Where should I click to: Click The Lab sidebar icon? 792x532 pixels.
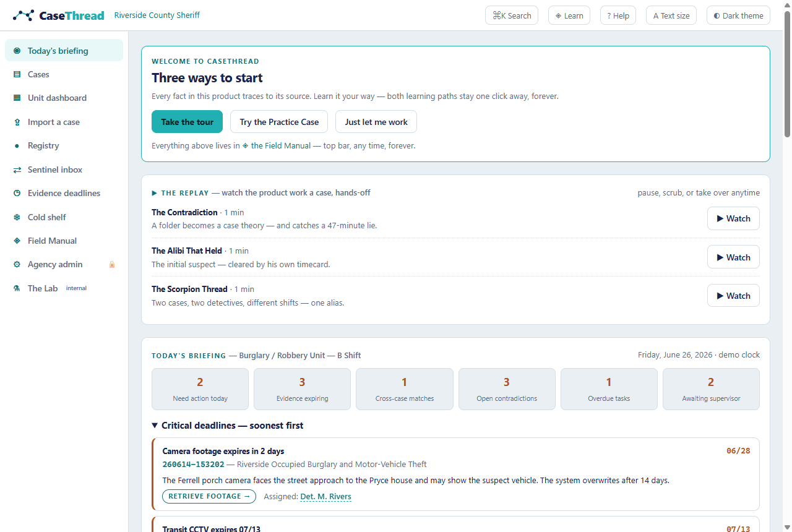click(17, 288)
